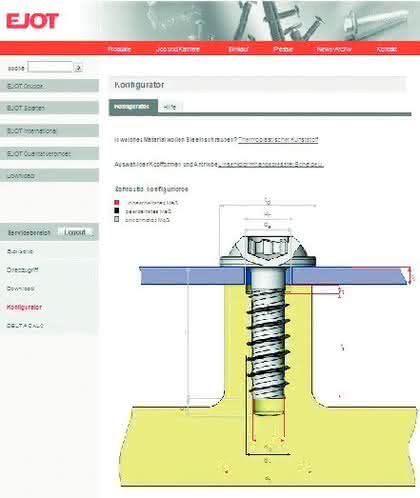Viewport: 420px width, 498px height.
Task: Open the Einkauf menu item
Action: [x=238, y=49]
